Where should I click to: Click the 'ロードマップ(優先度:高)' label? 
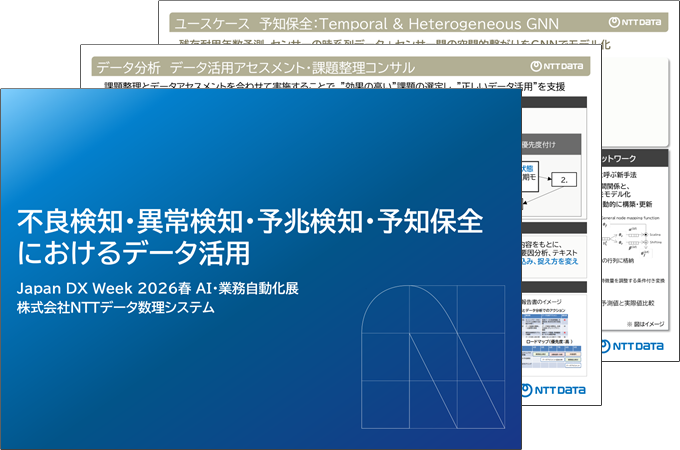(x=549, y=342)
